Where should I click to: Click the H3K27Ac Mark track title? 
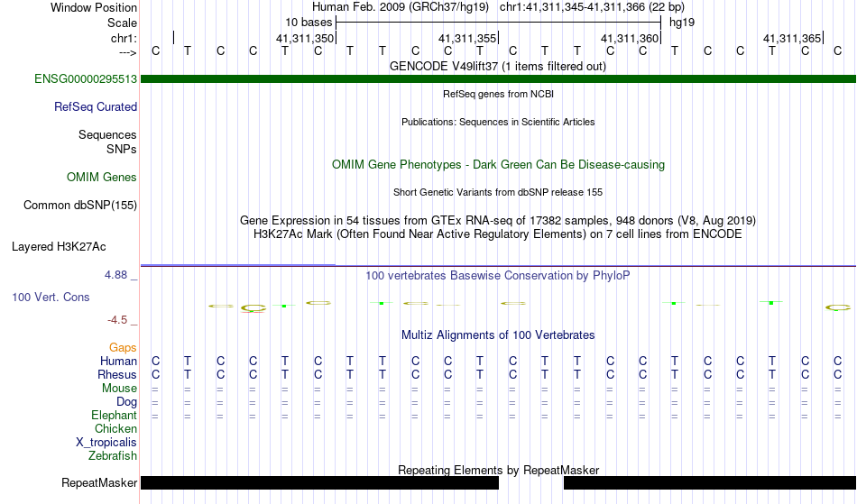tap(498, 234)
